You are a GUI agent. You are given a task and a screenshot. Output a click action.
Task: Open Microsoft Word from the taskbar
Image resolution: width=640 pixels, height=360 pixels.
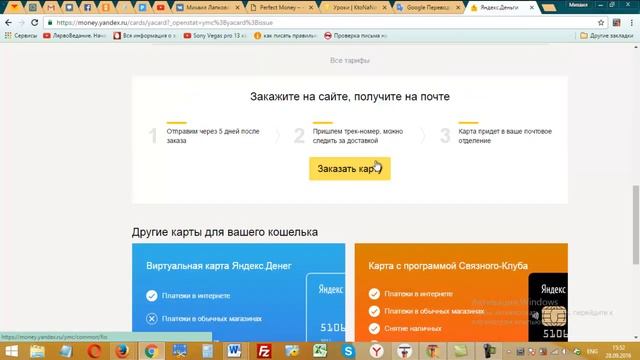[x=234, y=351]
